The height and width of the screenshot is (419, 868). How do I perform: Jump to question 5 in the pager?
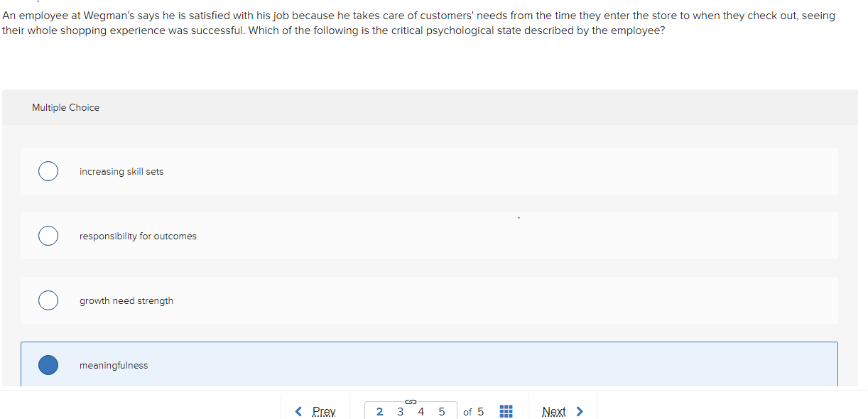(442, 411)
